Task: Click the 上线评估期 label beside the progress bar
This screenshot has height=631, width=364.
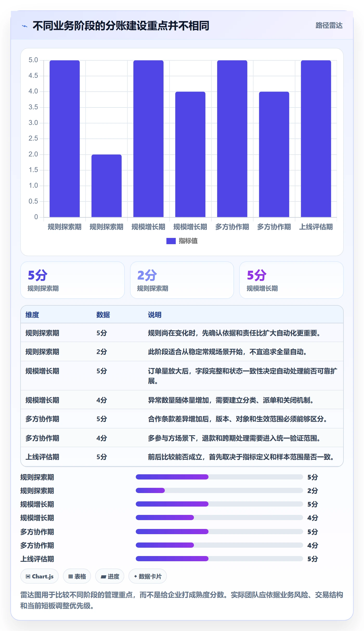Action: [37, 559]
